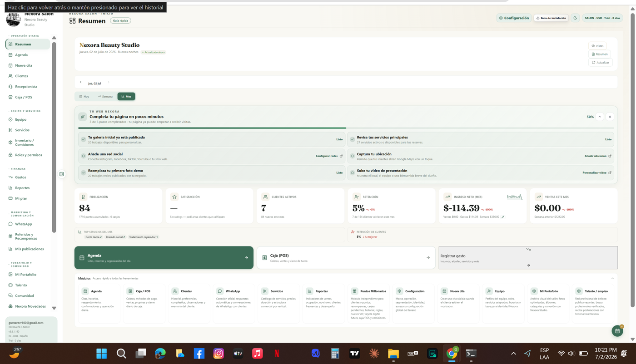Open the Windows Start menu
The height and width of the screenshot is (364, 636).
click(102, 354)
